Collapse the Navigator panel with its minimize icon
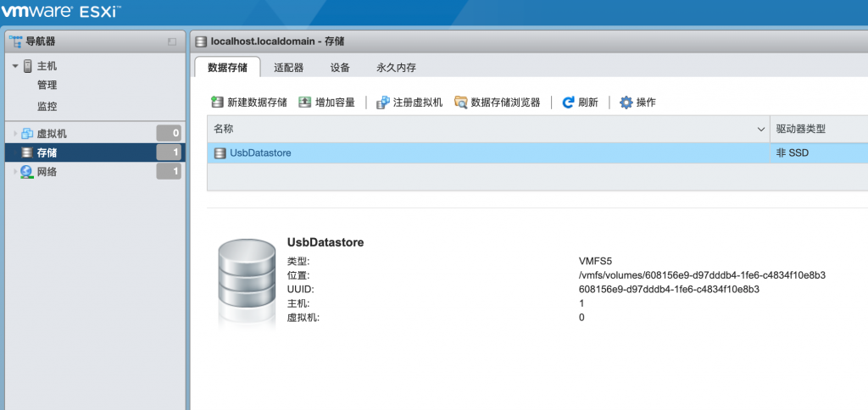Image resolution: width=868 pixels, height=410 pixels. pos(171,42)
